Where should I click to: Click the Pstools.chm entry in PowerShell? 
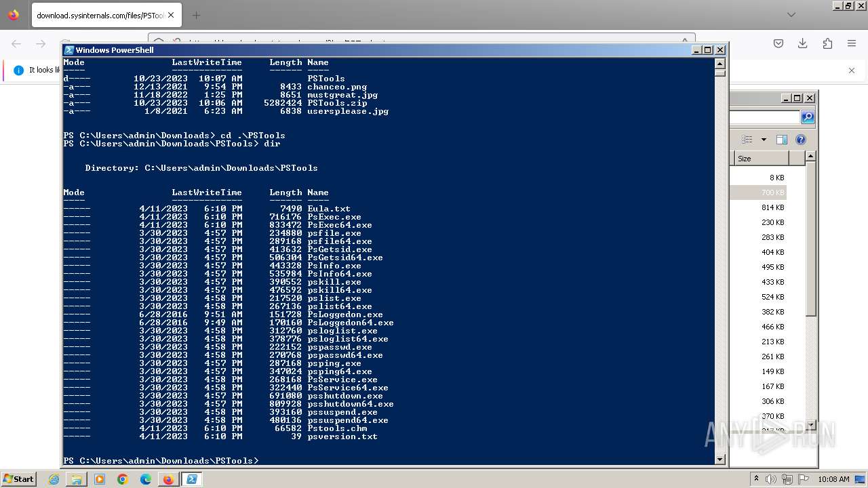point(337,428)
